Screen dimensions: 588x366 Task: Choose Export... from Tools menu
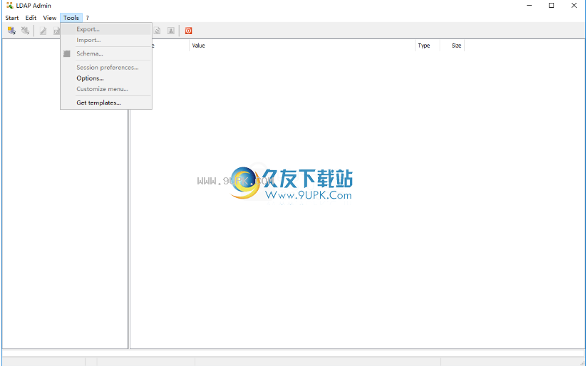(106, 29)
